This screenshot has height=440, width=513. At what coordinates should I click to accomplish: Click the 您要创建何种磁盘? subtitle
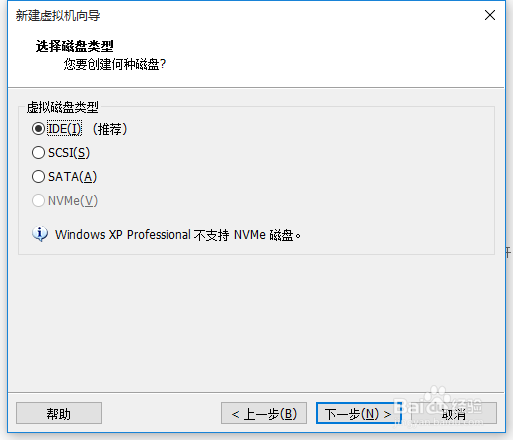coord(115,64)
